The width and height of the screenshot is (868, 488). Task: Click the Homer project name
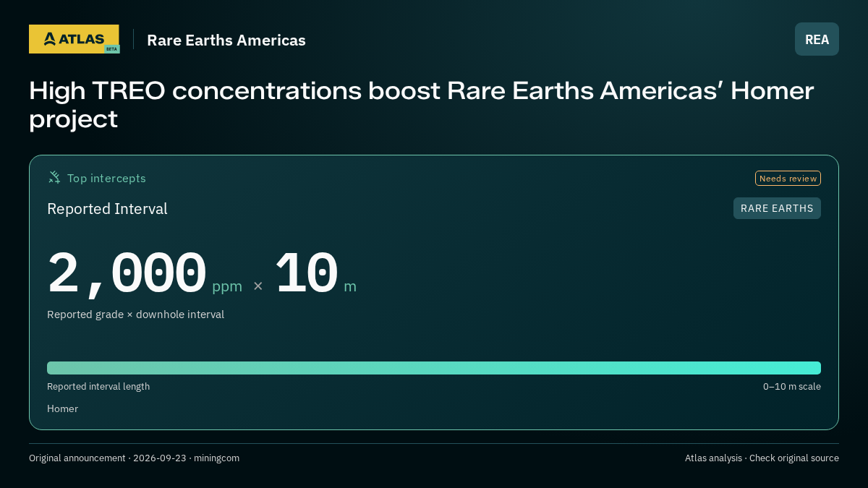point(62,409)
